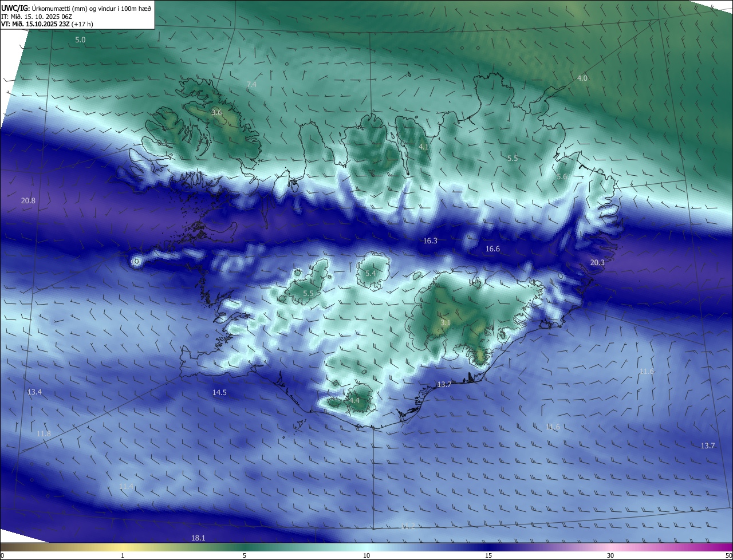733x560 pixels.
Task: Click the map value 4.1
Action: 424,147
